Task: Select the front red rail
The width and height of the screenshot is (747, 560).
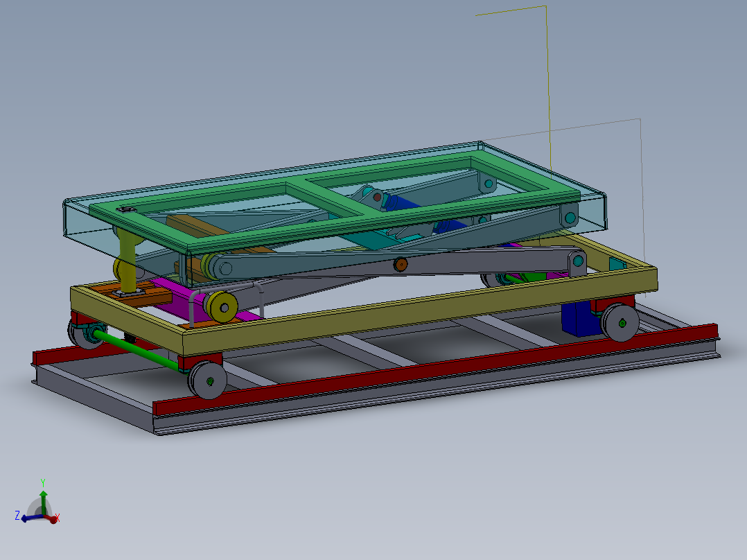Action: (435, 369)
